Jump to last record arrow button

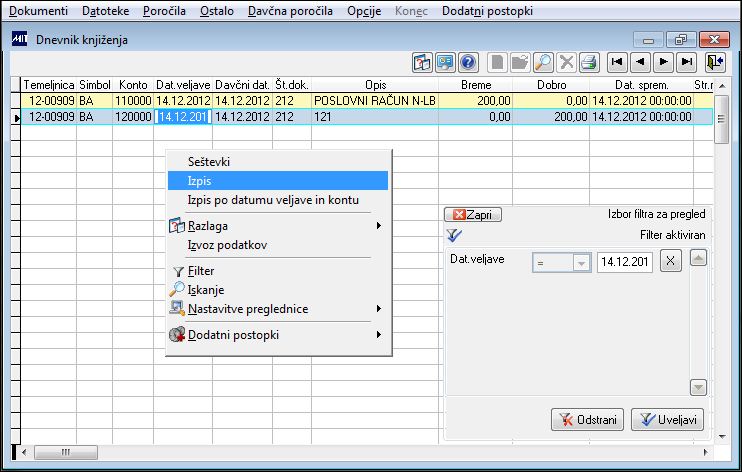point(687,62)
